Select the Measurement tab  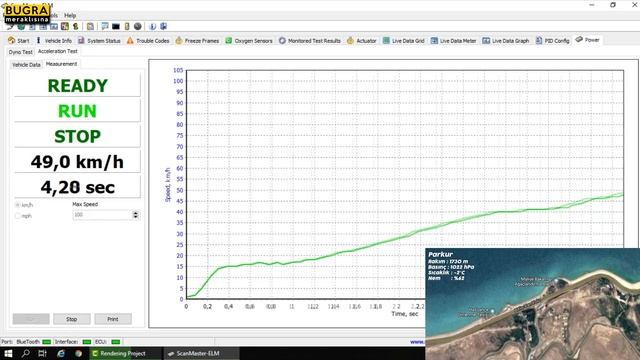pos(61,64)
